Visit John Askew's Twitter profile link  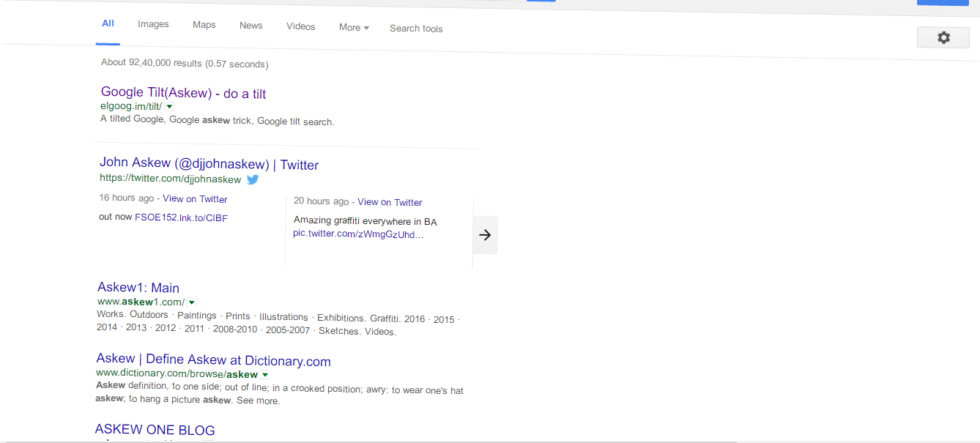(209, 165)
